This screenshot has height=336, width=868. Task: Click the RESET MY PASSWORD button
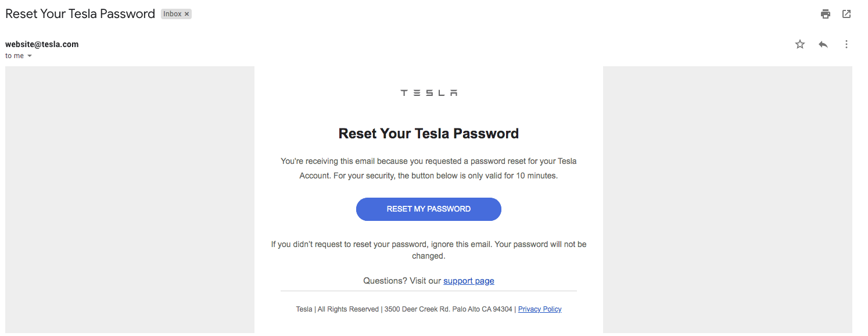[429, 209]
